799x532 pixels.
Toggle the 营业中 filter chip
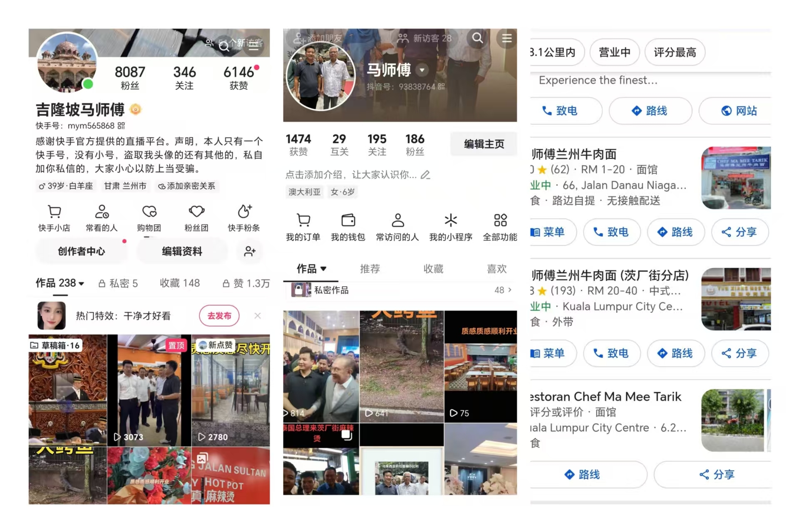(x=614, y=52)
